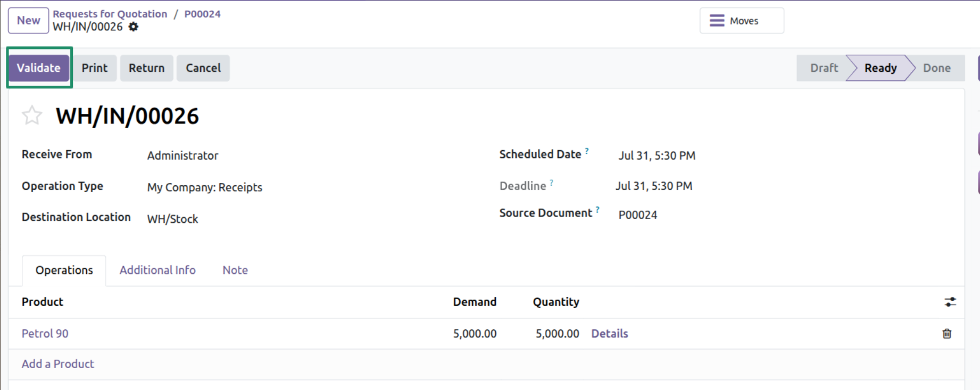Go to Requests for Quotation breadcrumb
This screenshot has width=980, height=390.
tap(110, 14)
